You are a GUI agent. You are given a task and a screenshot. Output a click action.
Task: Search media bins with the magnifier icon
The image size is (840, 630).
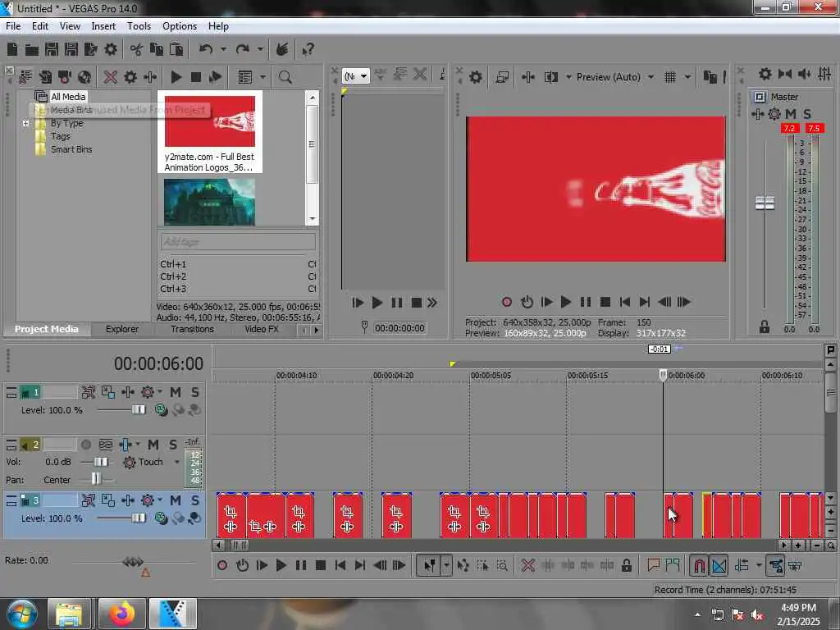(x=285, y=77)
